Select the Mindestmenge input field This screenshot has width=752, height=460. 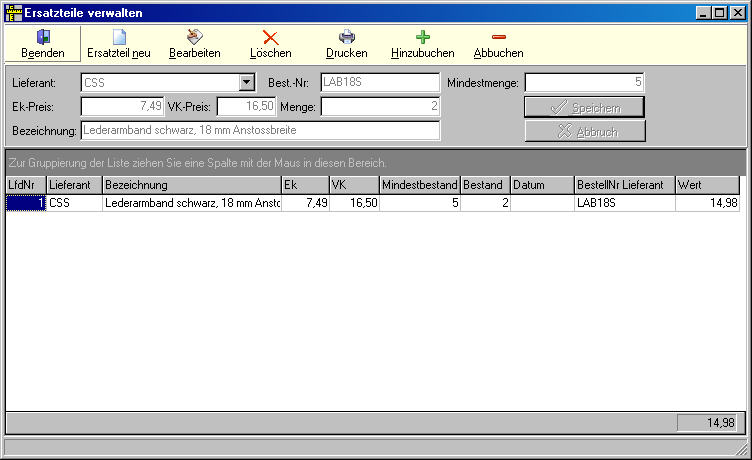[584, 83]
